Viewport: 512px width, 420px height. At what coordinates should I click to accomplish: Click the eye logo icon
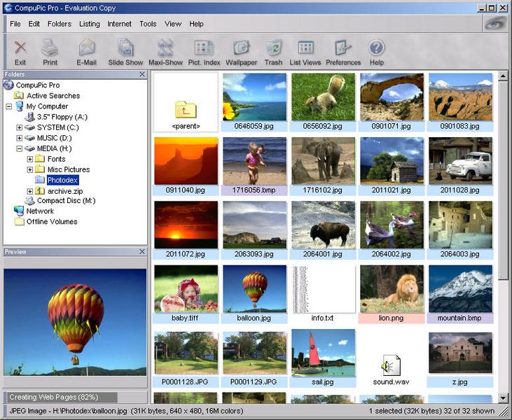click(x=494, y=24)
